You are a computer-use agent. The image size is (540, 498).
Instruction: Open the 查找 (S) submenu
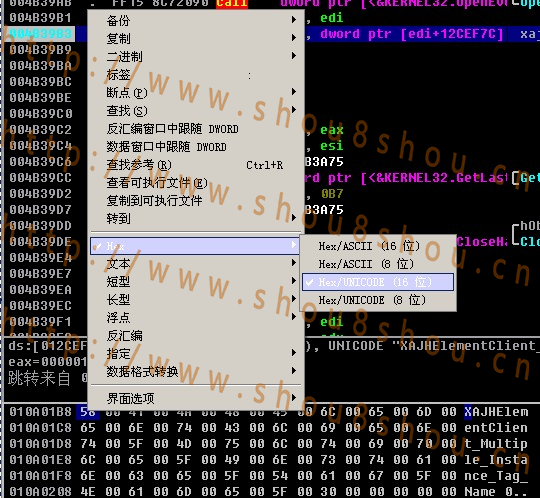point(196,111)
